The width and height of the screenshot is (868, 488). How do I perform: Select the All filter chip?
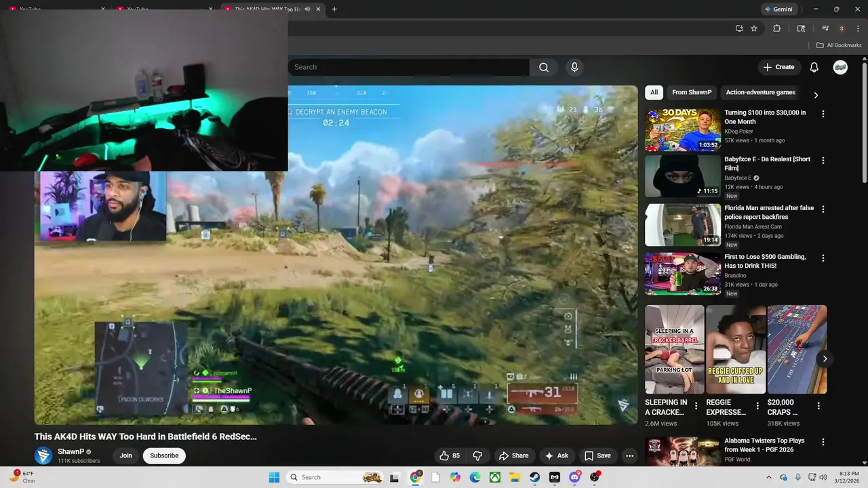[x=654, y=92]
